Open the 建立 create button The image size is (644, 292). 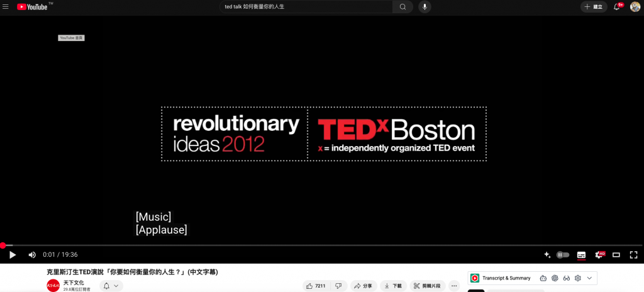click(x=594, y=6)
